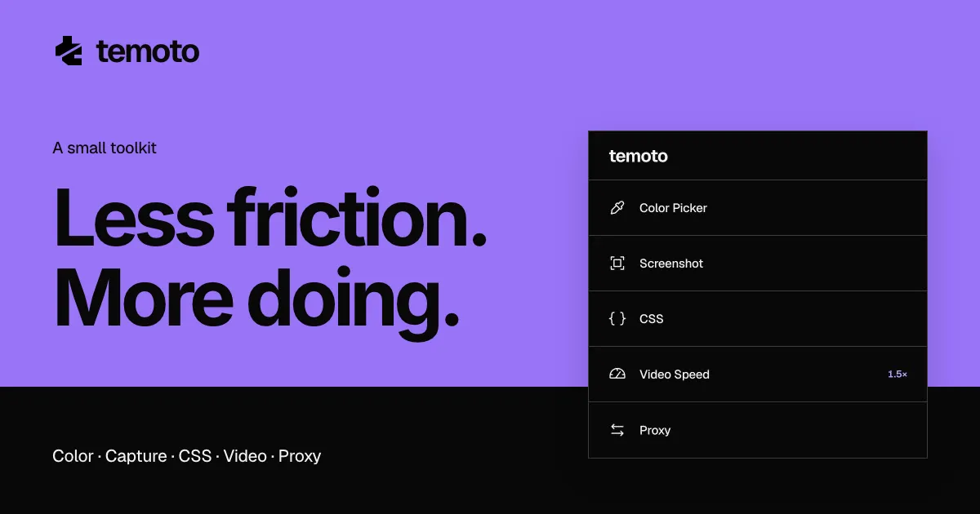The image size is (980, 514).
Task: Click the Proxy swap arrows icon
Action: coord(617,430)
